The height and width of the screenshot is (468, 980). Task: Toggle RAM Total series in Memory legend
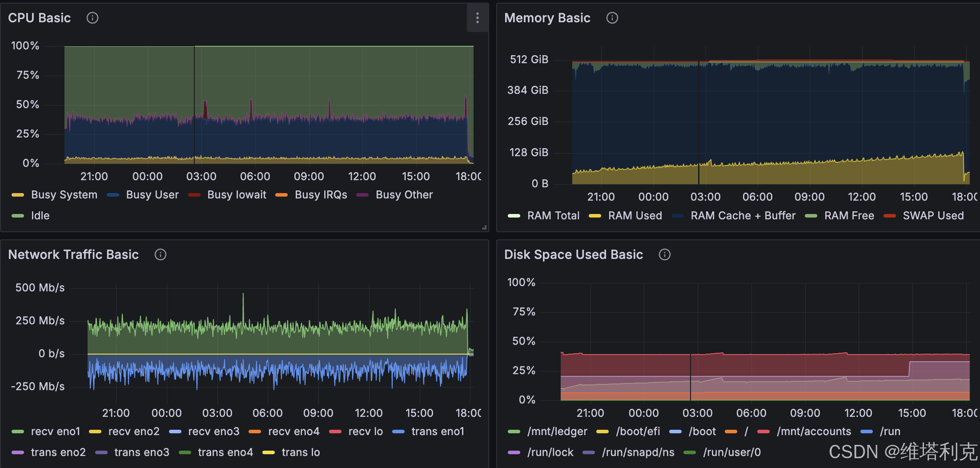[x=553, y=216]
